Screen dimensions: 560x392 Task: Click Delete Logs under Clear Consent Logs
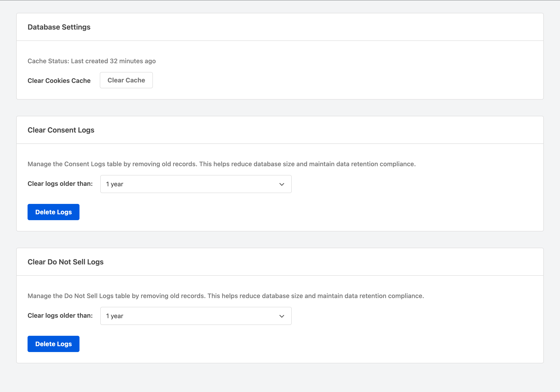click(53, 212)
